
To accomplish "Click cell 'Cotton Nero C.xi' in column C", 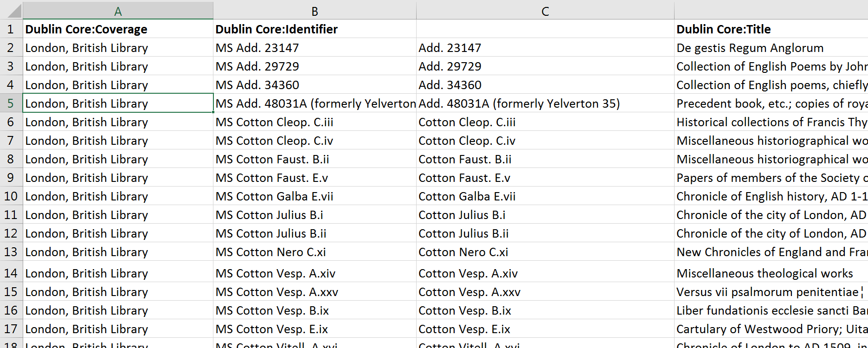I will click(545, 252).
